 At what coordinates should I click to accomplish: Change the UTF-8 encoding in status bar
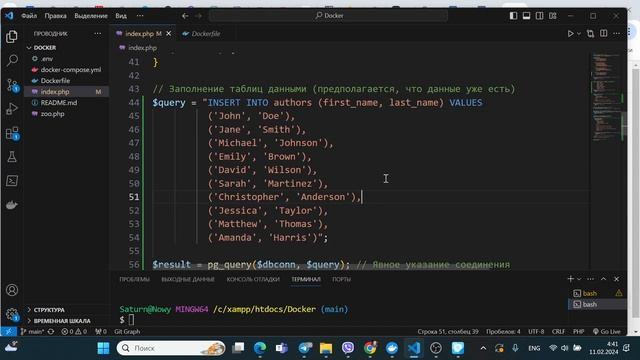pos(536,332)
